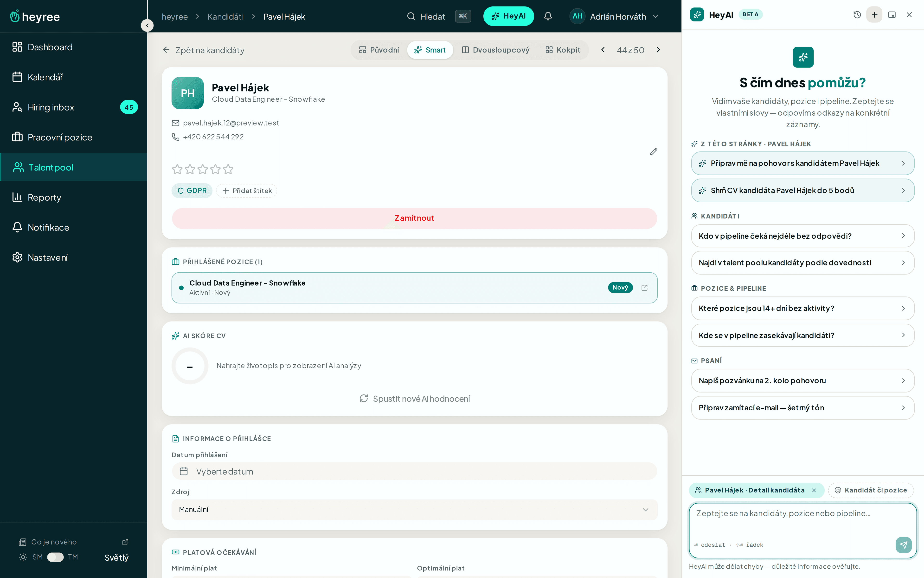Image resolution: width=924 pixels, height=578 pixels.
Task: Open the Datum přihlášení date picker
Action: coord(414,471)
